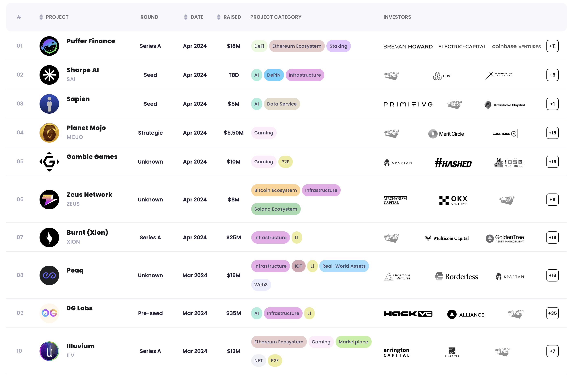Select the Gomble Games logo icon
This screenshot has width=588, height=376.
(x=49, y=162)
